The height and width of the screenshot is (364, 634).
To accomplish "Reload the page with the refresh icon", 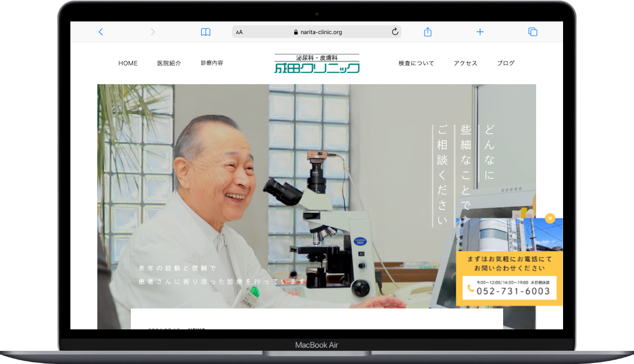I will (395, 31).
